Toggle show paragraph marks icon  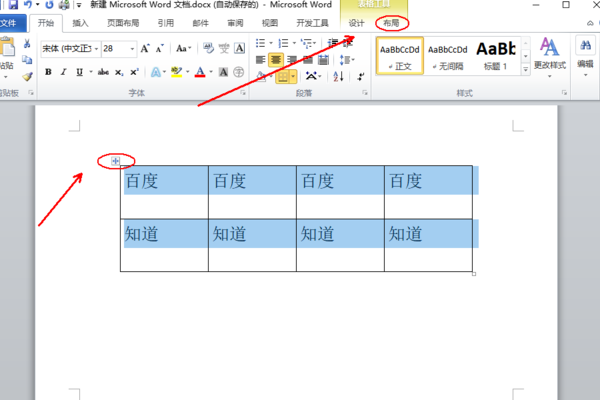click(x=360, y=77)
